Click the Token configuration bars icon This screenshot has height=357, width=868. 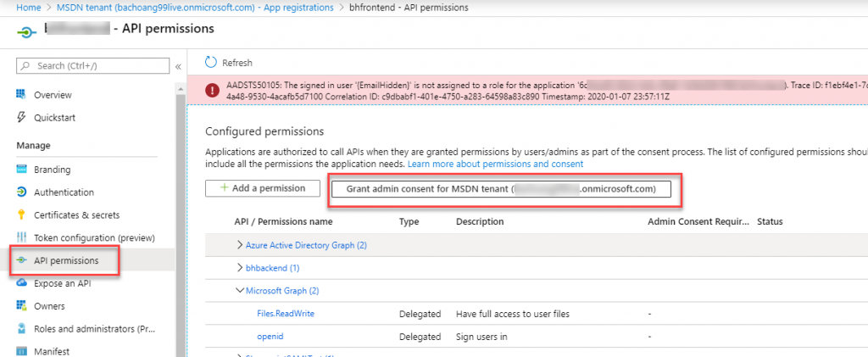tap(22, 237)
